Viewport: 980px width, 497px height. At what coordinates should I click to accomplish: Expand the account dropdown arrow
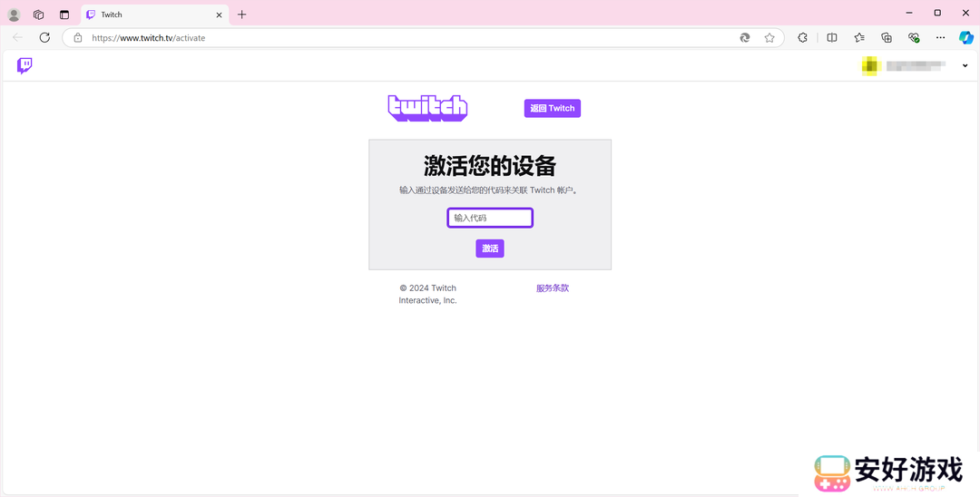pyautogui.click(x=965, y=65)
